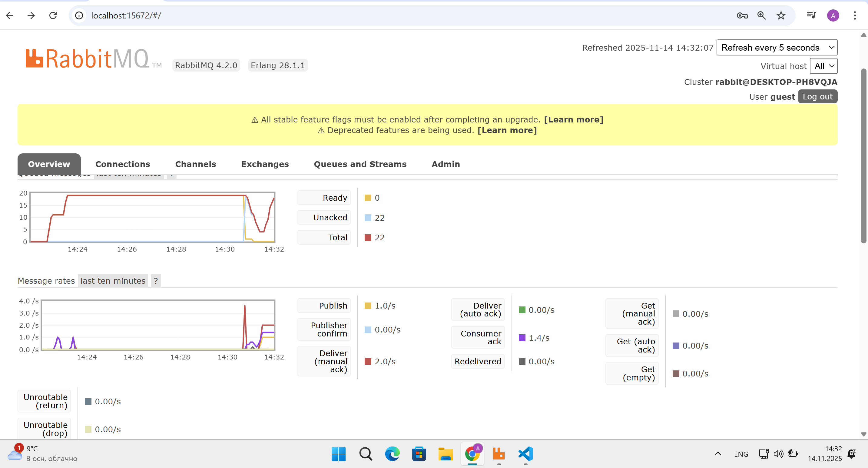Expand the Refresh every 5 seconds dropdown

pos(776,48)
